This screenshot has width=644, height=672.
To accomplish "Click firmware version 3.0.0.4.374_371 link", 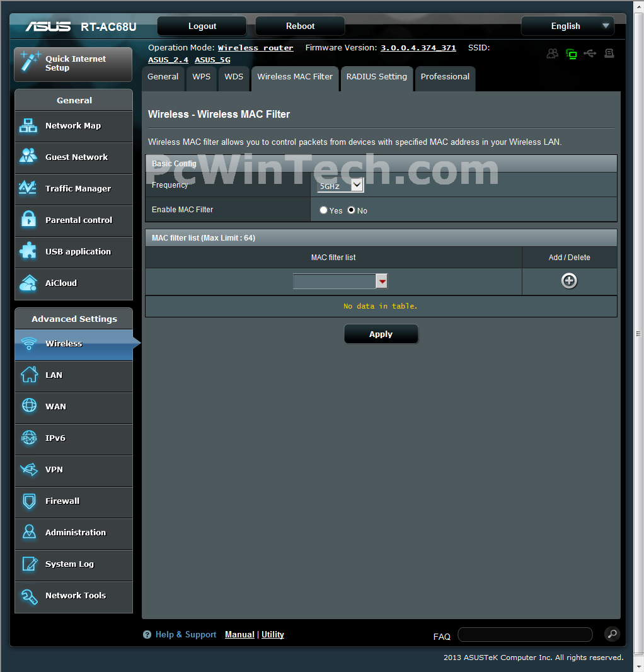I will [418, 48].
